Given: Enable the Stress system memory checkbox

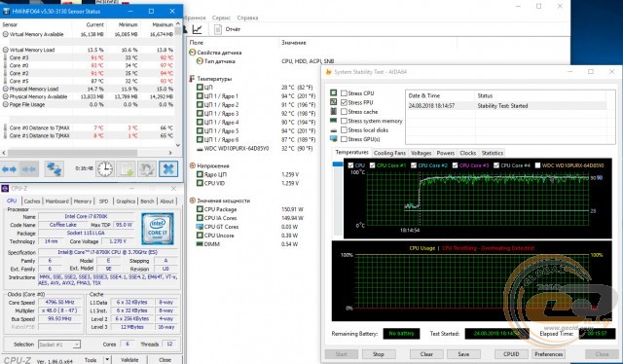Looking at the screenshot, I should click(344, 121).
